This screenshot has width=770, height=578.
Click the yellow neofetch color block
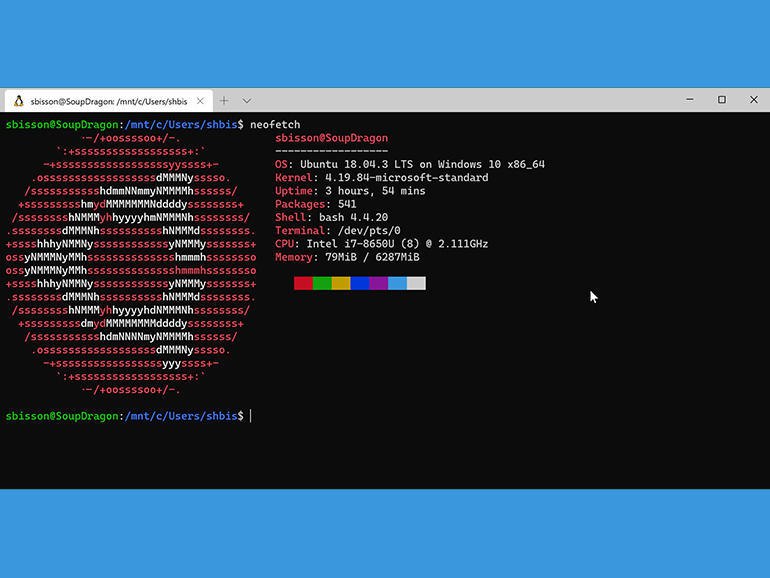tap(341, 283)
